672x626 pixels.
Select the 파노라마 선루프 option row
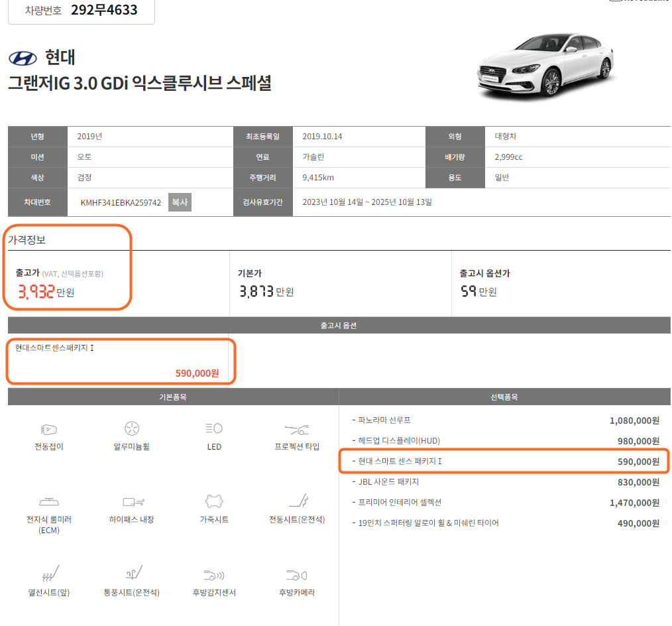pos(506,420)
